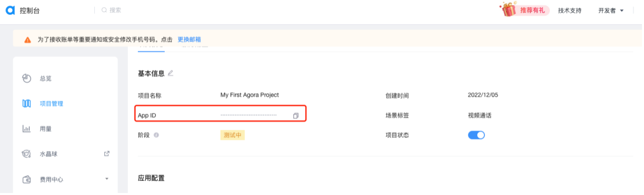Toggle the 项目状态 switch off

coord(476,135)
